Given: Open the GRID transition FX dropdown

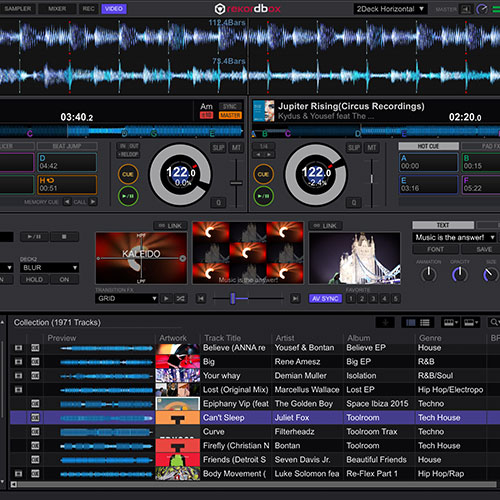Looking at the screenshot, I should (x=126, y=298).
